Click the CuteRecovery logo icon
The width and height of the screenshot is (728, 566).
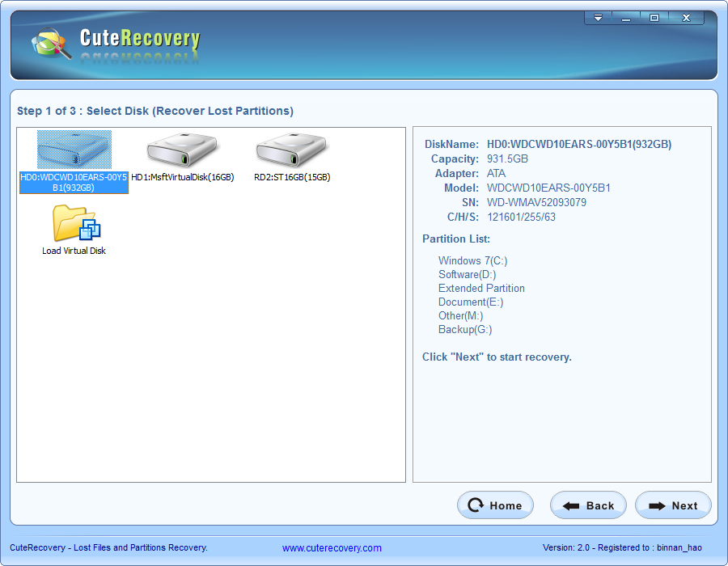pyautogui.click(x=52, y=44)
